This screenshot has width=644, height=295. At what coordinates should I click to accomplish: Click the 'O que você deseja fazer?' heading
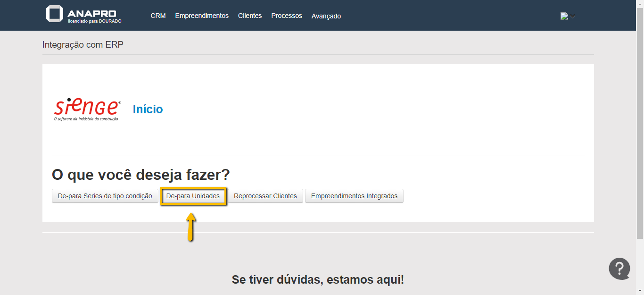[140, 175]
